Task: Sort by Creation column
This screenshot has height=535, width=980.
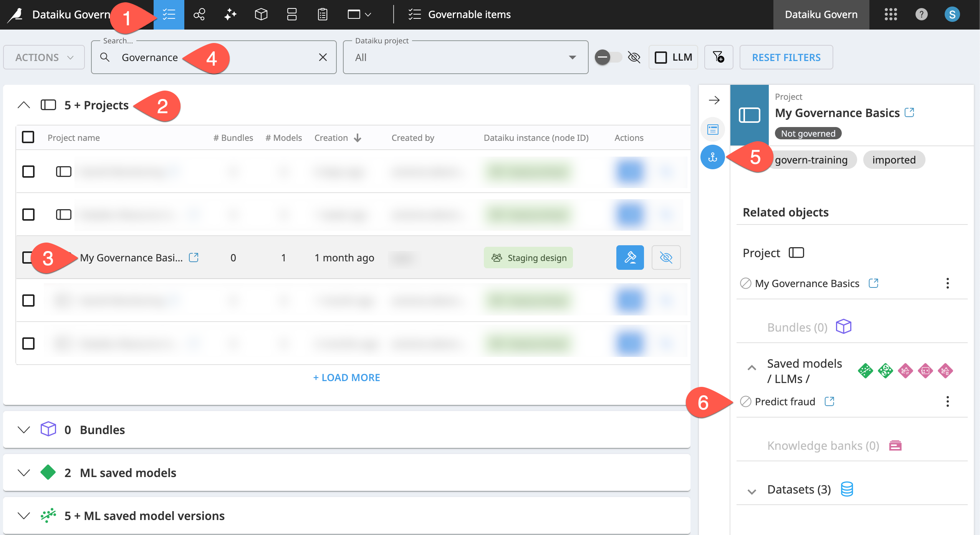Action: (338, 138)
